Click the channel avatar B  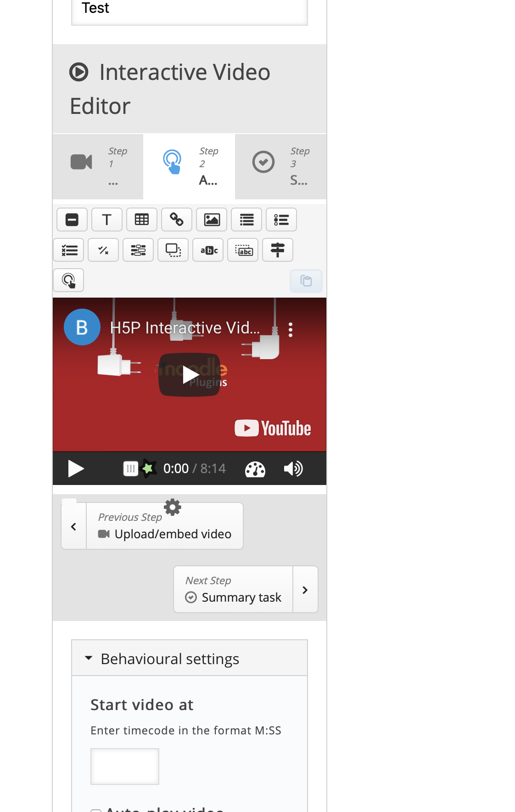tap(82, 327)
